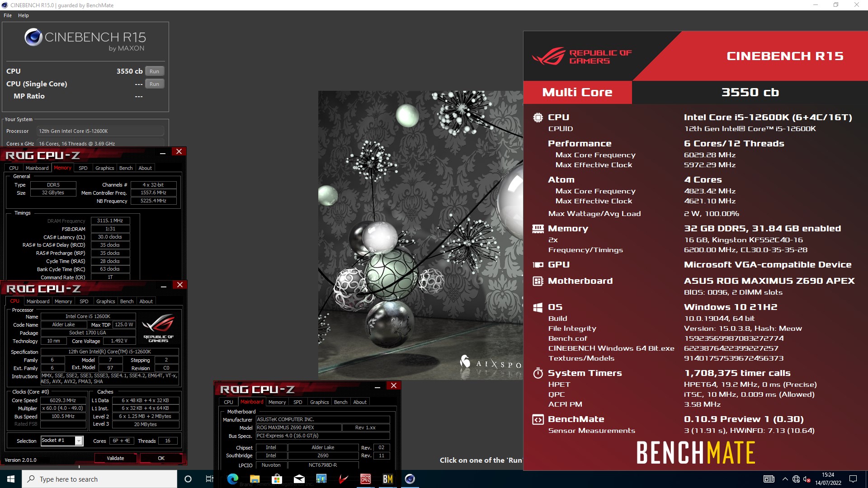Open Memory tab in Mainboard CPU-Z window
The image size is (868, 488).
pyautogui.click(x=277, y=402)
